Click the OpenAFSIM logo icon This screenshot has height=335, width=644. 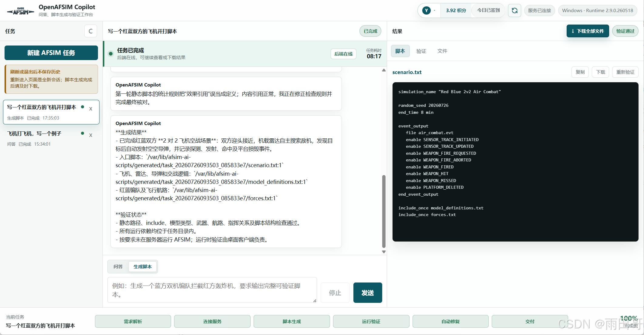[x=20, y=11]
